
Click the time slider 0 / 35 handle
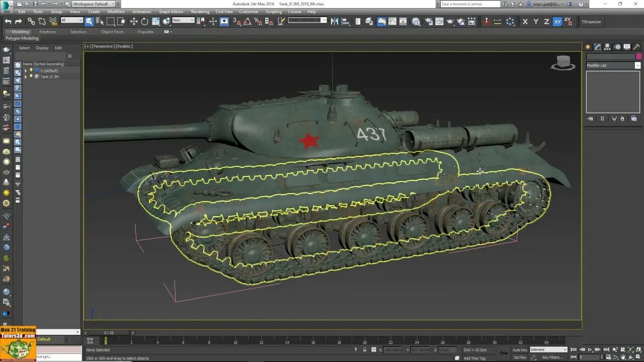(109, 333)
